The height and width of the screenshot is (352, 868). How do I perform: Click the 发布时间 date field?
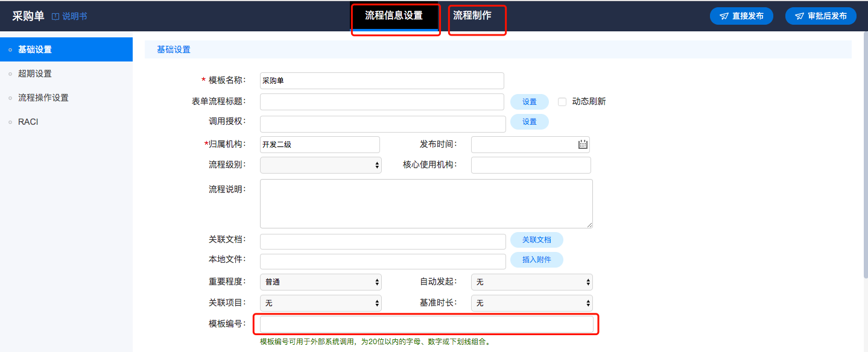click(530, 145)
